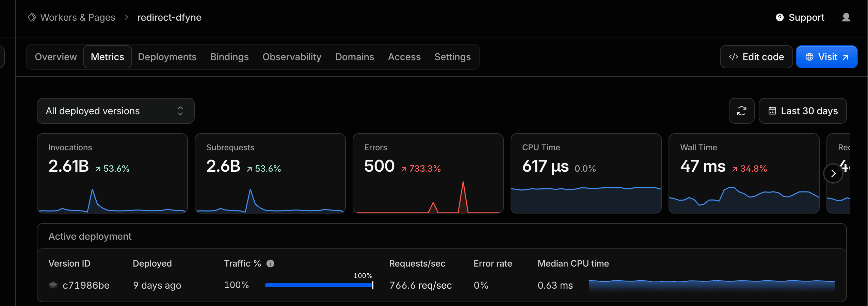This screenshot has height=306, width=868.
Task: Open the Invocations metric card
Action: [x=112, y=173]
